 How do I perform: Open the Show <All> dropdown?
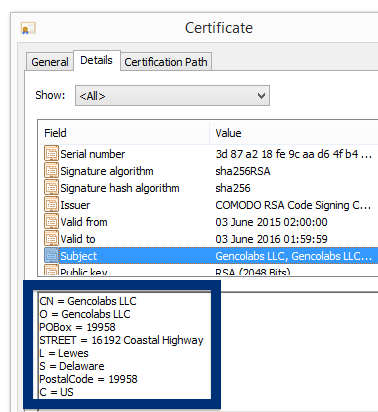tap(172, 96)
